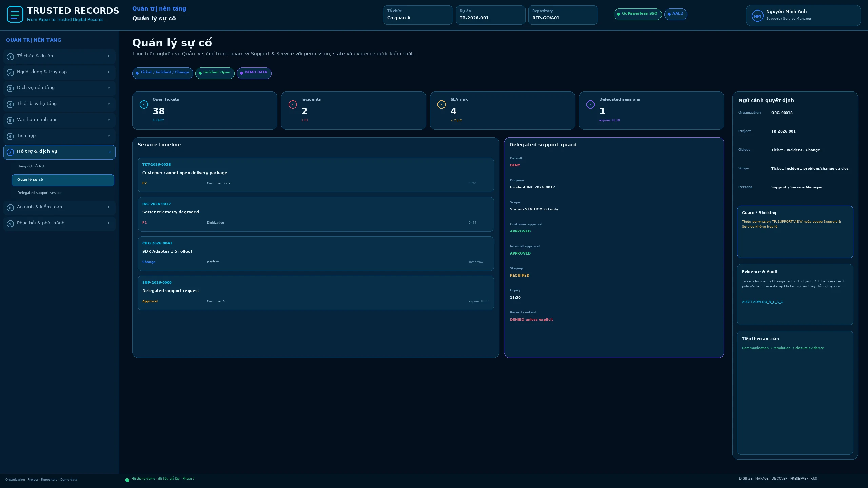
Task: Click the SLA risk yellow circle icon
Action: coord(441,105)
